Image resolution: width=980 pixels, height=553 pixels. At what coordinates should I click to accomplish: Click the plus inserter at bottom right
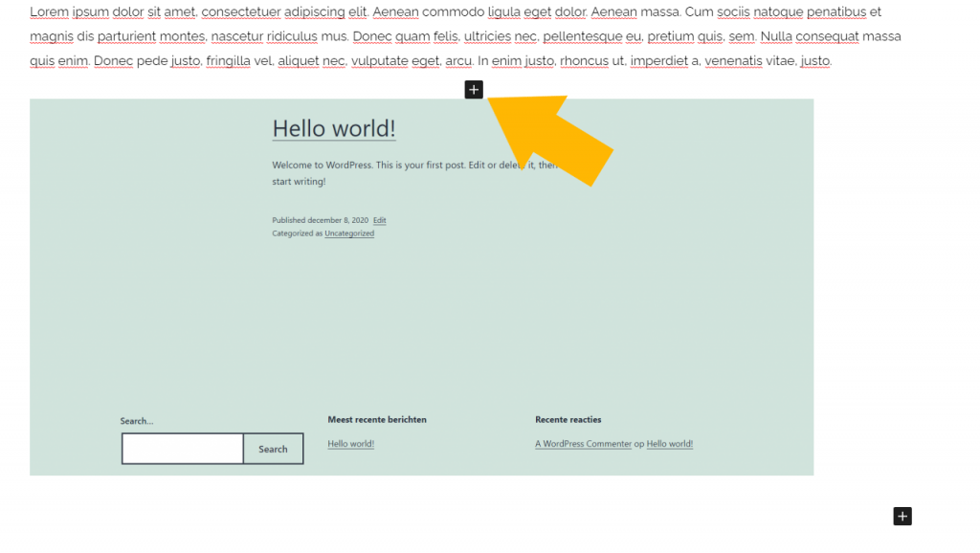tap(902, 517)
